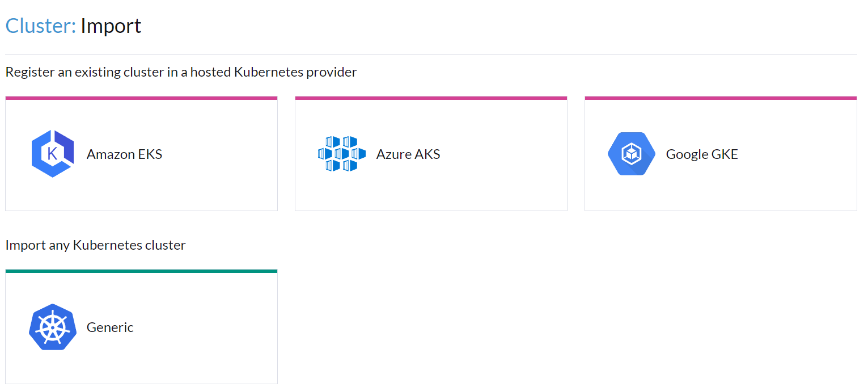Viewport: 868px width, 391px height.
Task: Click the Import page title text
Action: (111, 26)
